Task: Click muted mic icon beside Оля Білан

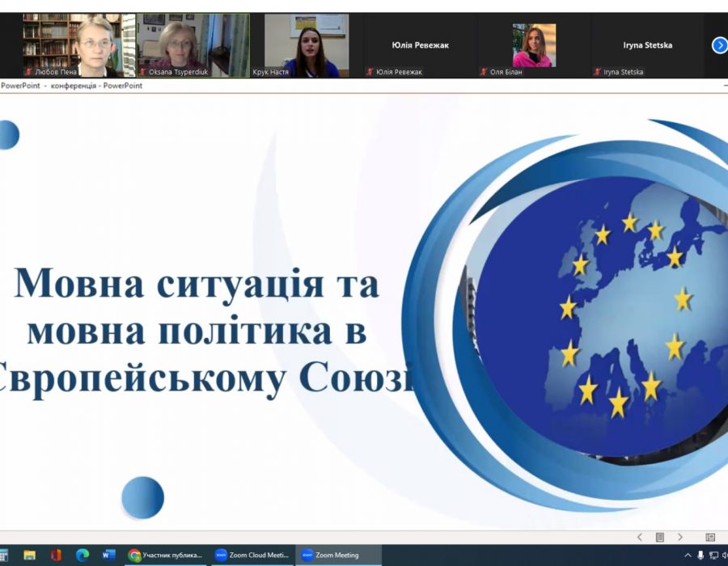Action: coord(484,72)
